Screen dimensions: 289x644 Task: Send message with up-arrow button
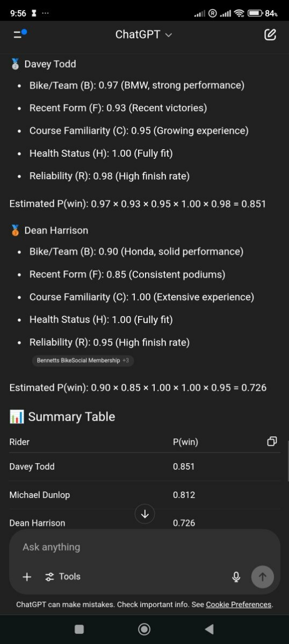(x=263, y=577)
